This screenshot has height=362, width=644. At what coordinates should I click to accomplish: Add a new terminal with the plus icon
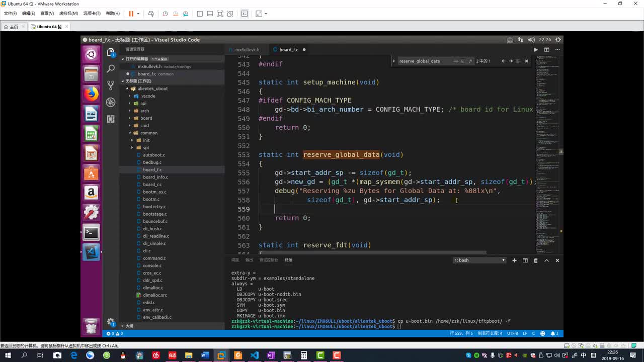click(x=514, y=260)
